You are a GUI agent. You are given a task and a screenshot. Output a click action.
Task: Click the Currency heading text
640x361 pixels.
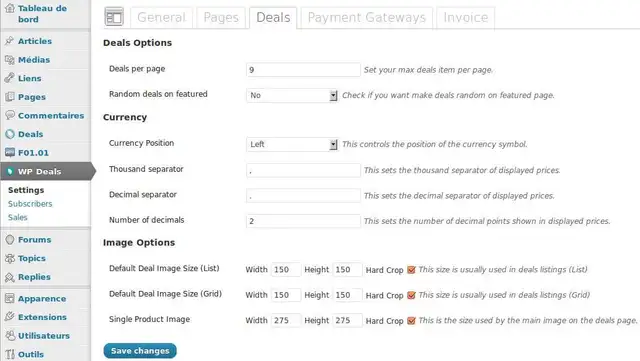pos(125,117)
